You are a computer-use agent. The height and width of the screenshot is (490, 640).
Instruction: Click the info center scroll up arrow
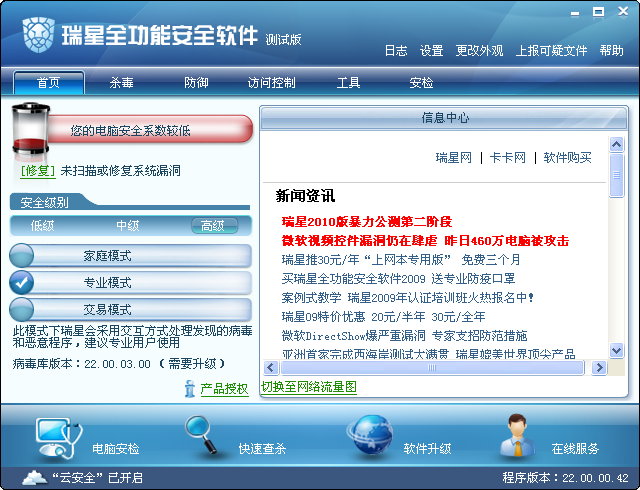click(x=616, y=144)
